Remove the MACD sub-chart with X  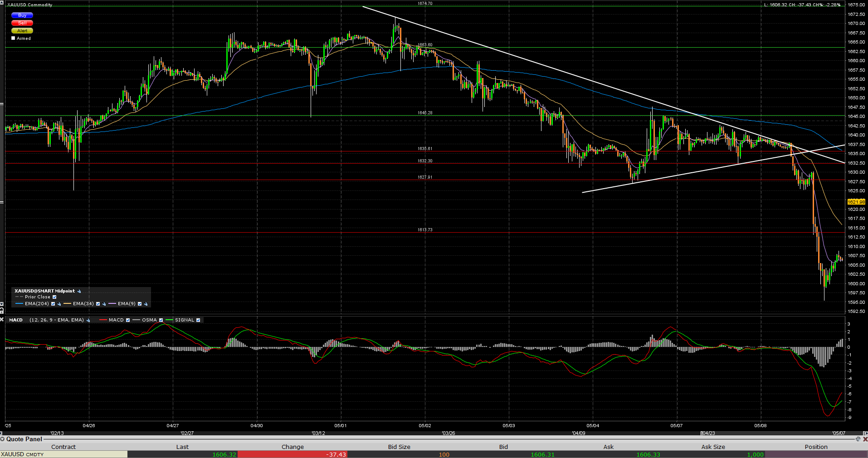pos(2,319)
